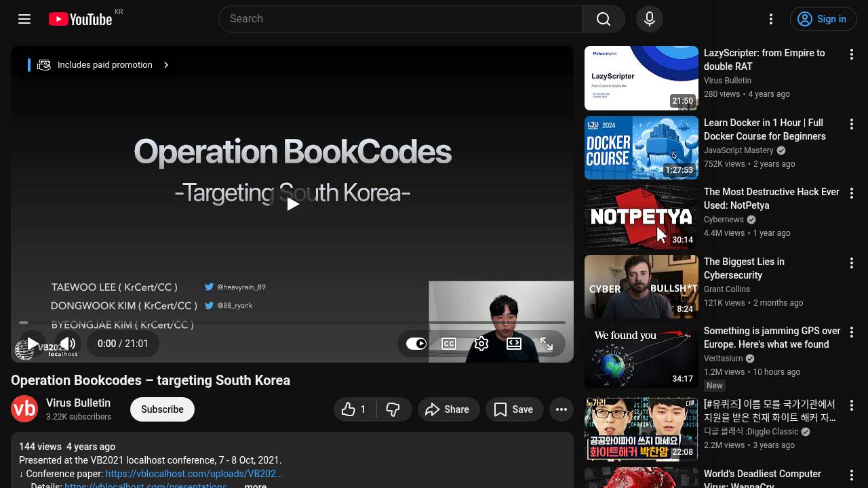Share this video
The width and height of the screenshot is (868, 488).
448,409
